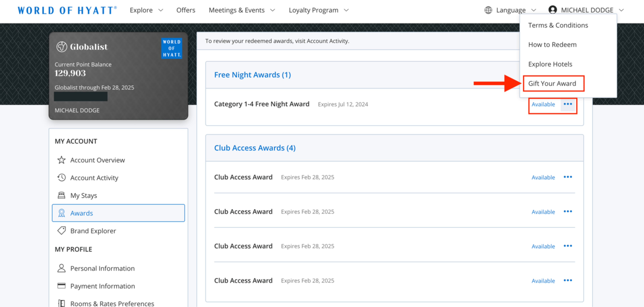This screenshot has width=644, height=307.
Task: Click the Globalist globe emblem on card
Action: coord(62,47)
